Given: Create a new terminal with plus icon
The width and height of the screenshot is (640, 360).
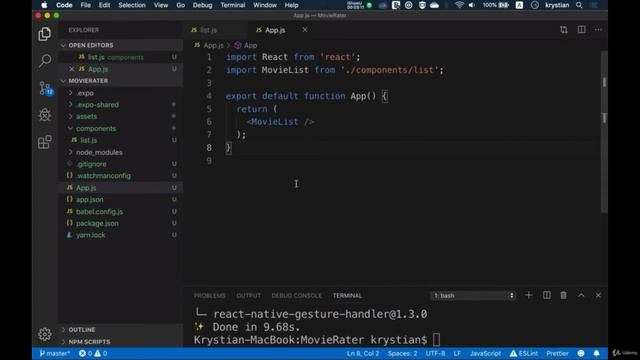Looking at the screenshot, I should [x=529, y=295].
